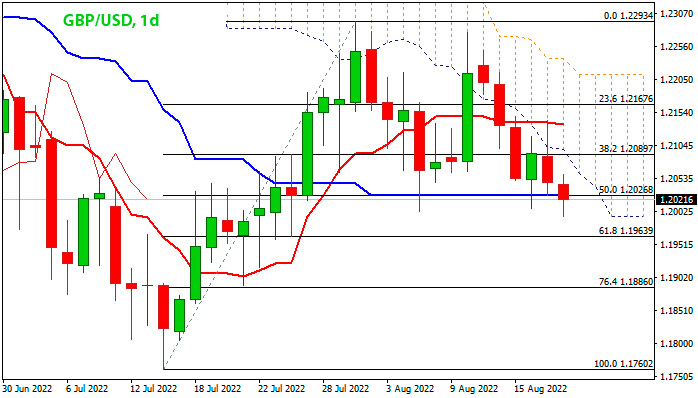
Task: Click the 1.20535 price axis value
Action: pyautogui.click(x=677, y=179)
